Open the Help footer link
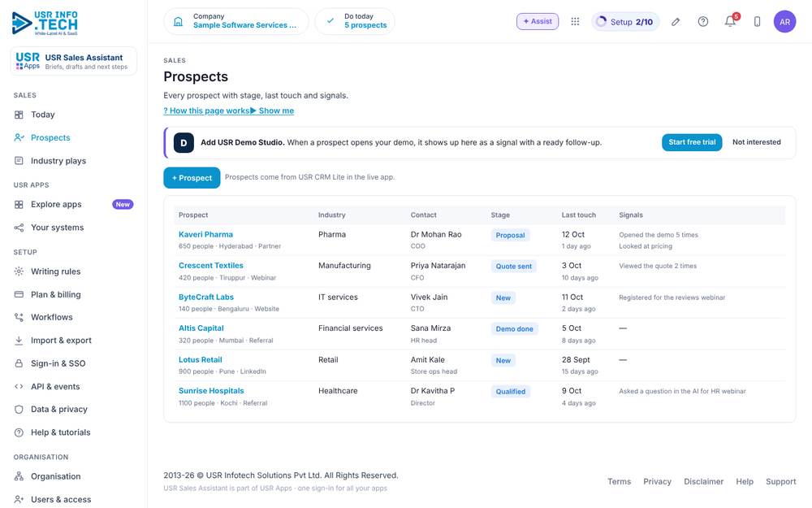Viewport: 812px width, 508px height. [745, 481]
